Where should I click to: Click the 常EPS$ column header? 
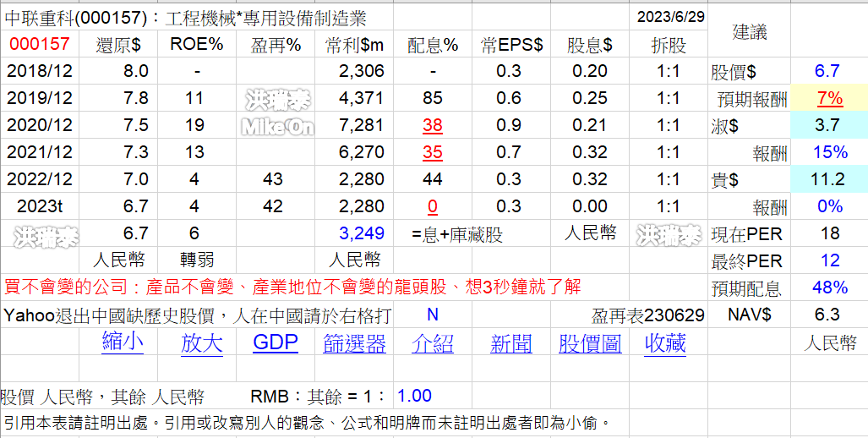(511, 45)
